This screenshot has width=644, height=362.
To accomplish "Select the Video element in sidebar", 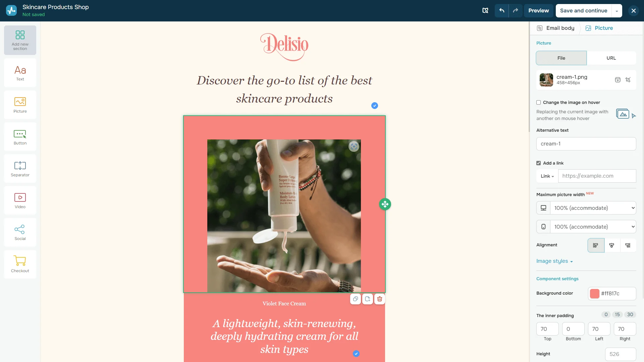I will [20, 200].
